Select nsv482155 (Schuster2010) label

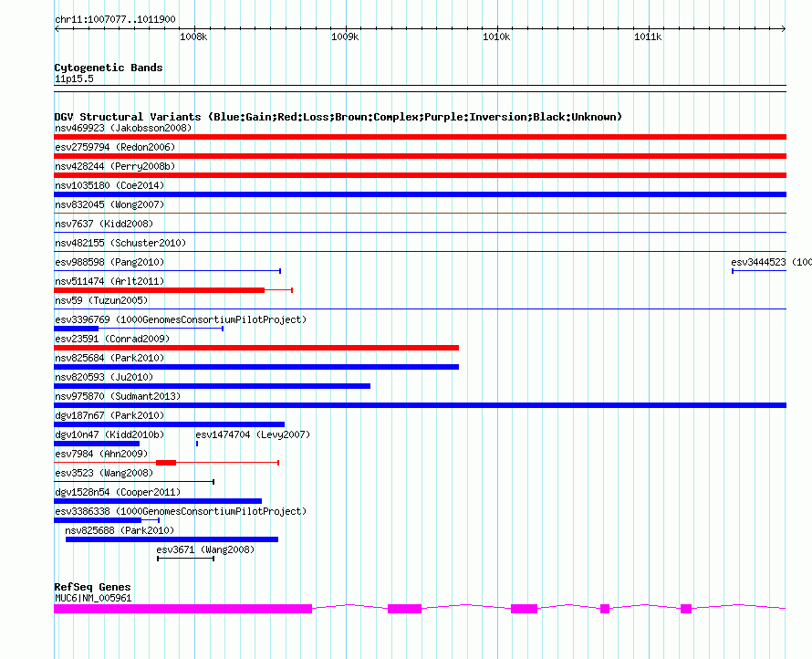(x=120, y=243)
